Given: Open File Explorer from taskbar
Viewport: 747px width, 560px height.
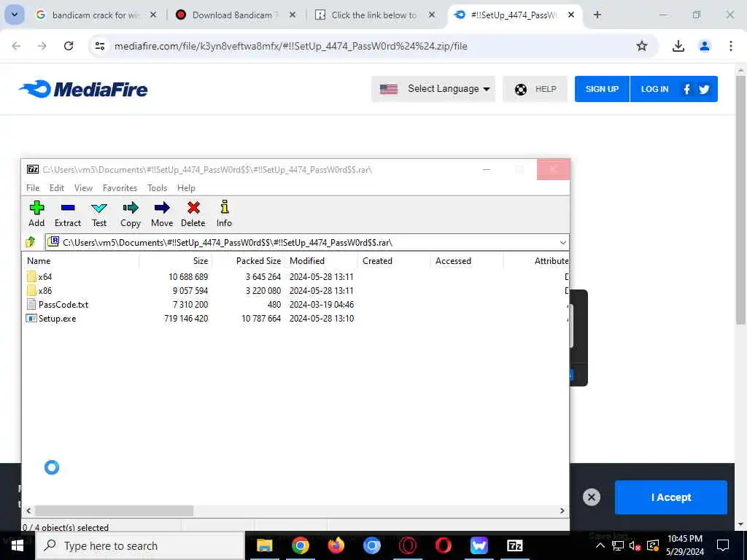Looking at the screenshot, I should (x=264, y=545).
